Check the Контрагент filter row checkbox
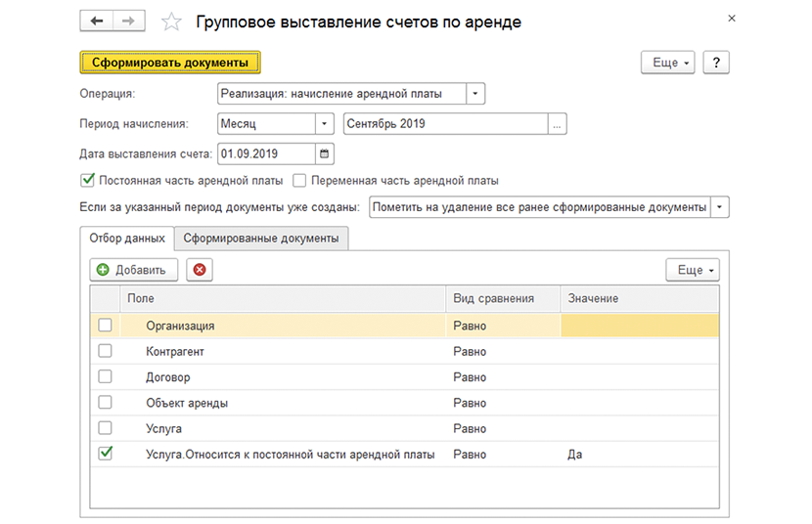The image size is (812, 524). point(105,351)
